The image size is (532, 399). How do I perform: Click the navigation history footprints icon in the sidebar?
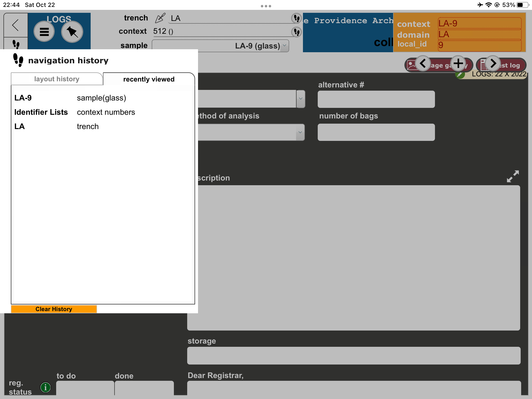(16, 45)
